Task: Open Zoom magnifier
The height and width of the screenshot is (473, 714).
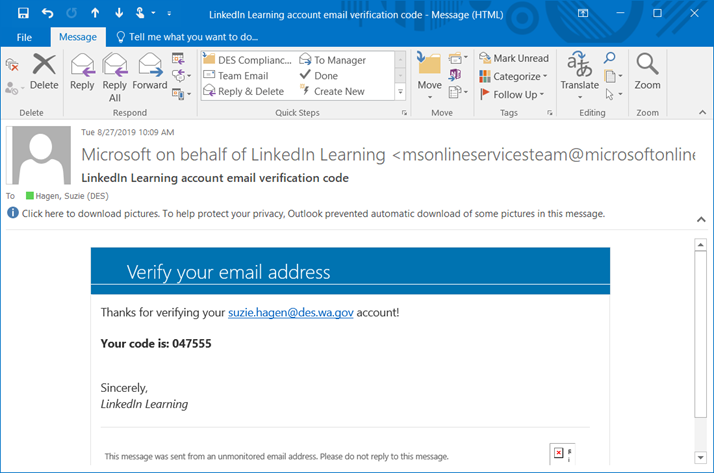Action: [647, 72]
